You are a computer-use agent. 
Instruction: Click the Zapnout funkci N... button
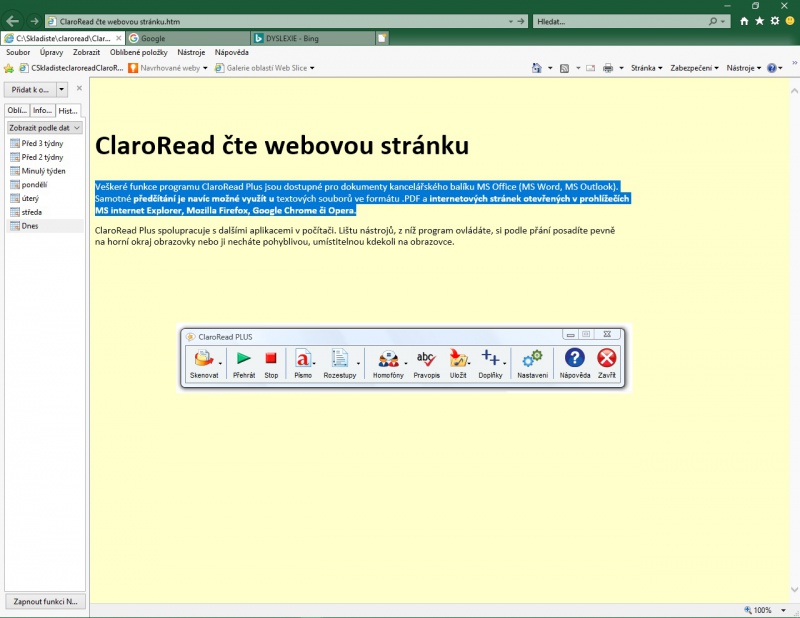click(45, 602)
